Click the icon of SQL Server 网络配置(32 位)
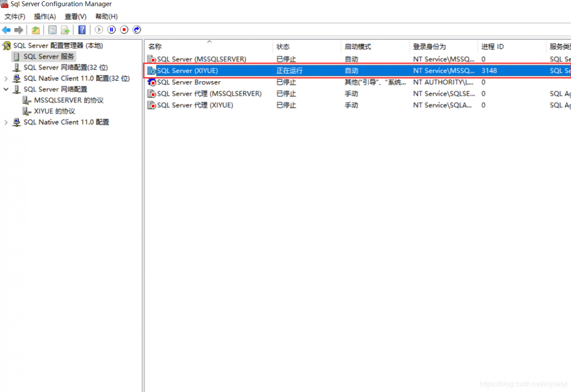571x392 pixels. pos(17,68)
